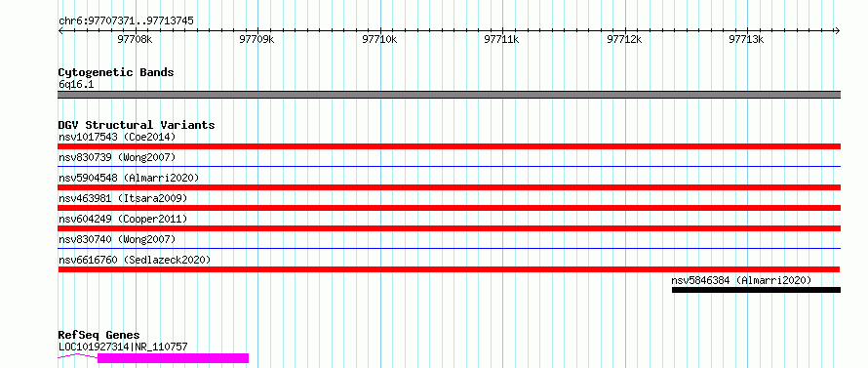Open the nsv6616760 (Sedlazeck2020) variant bar
This screenshot has width=868, height=368.
(449, 269)
